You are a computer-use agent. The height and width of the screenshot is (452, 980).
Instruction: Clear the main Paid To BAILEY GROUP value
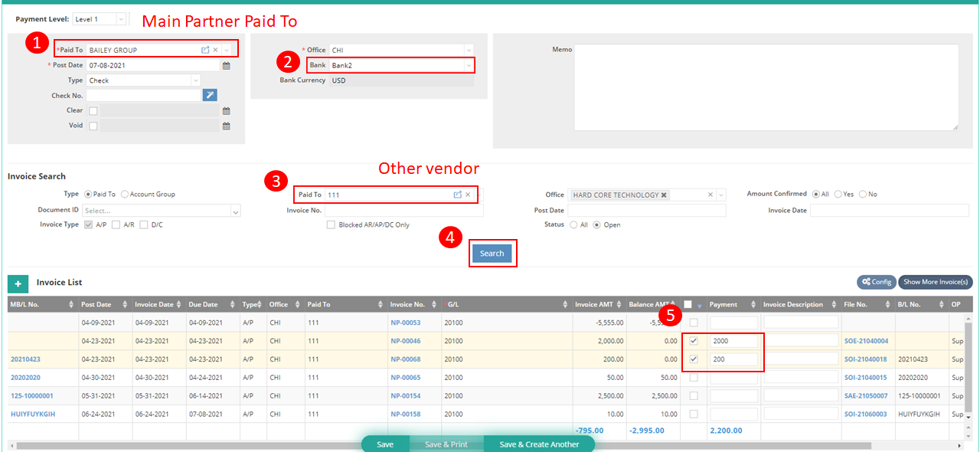point(215,50)
